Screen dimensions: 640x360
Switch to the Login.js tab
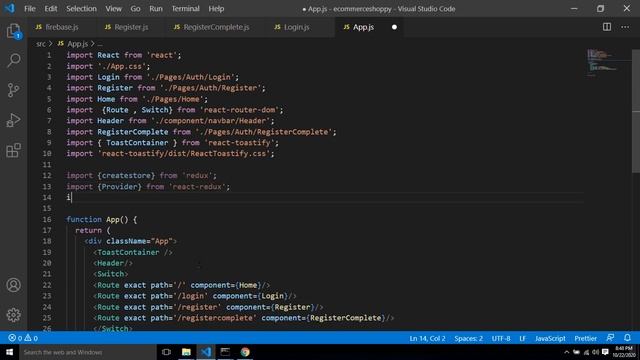[296, 27]
